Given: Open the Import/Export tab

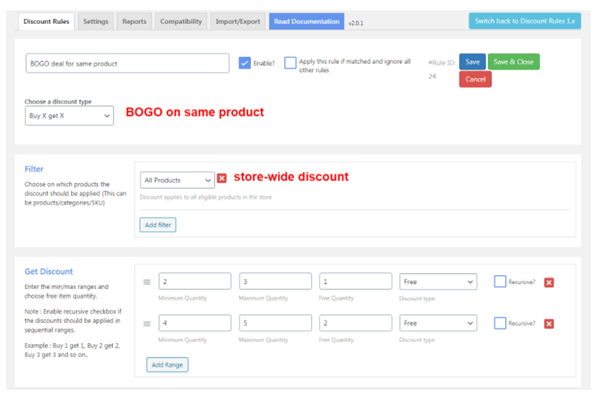Looking at the screenshot, I should 238,21.
